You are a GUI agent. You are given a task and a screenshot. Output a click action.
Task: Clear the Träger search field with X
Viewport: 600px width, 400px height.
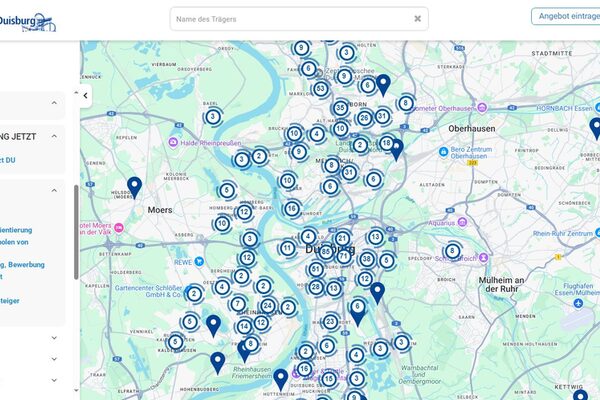(x=418, y=19)
